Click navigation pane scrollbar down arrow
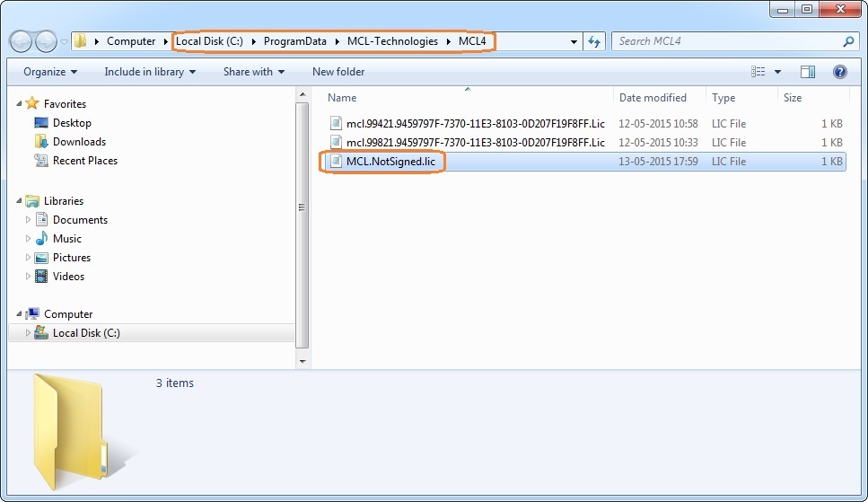This screenshot has height=502, width=868. pos(302,361)
